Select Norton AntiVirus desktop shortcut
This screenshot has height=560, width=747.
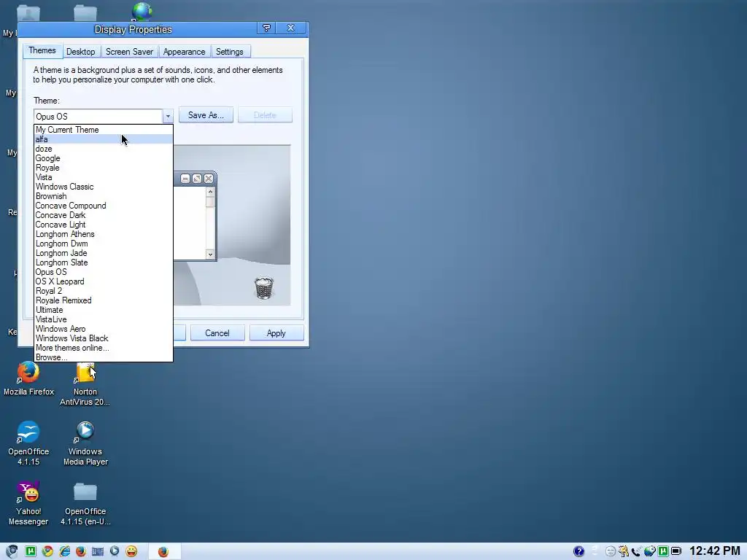pyautogui.click(x=85, y=384)
